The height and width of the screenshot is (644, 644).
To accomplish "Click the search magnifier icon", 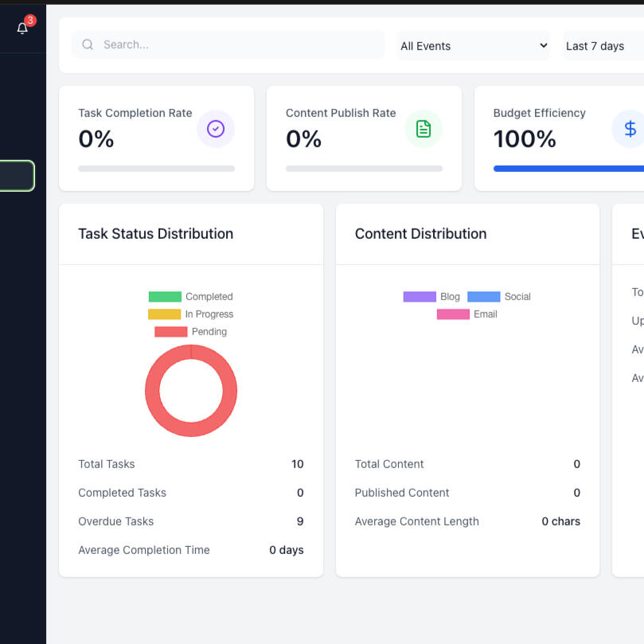I will tap(88, 45).
